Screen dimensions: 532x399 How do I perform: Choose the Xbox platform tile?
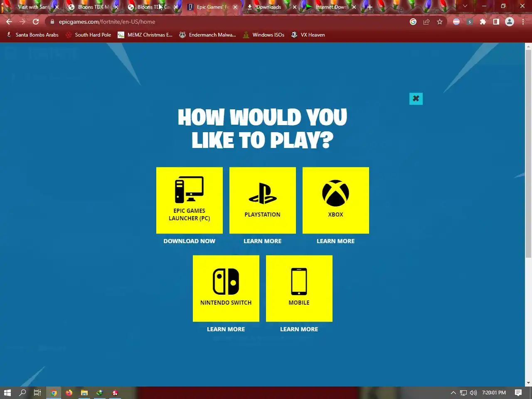point(336,200)
